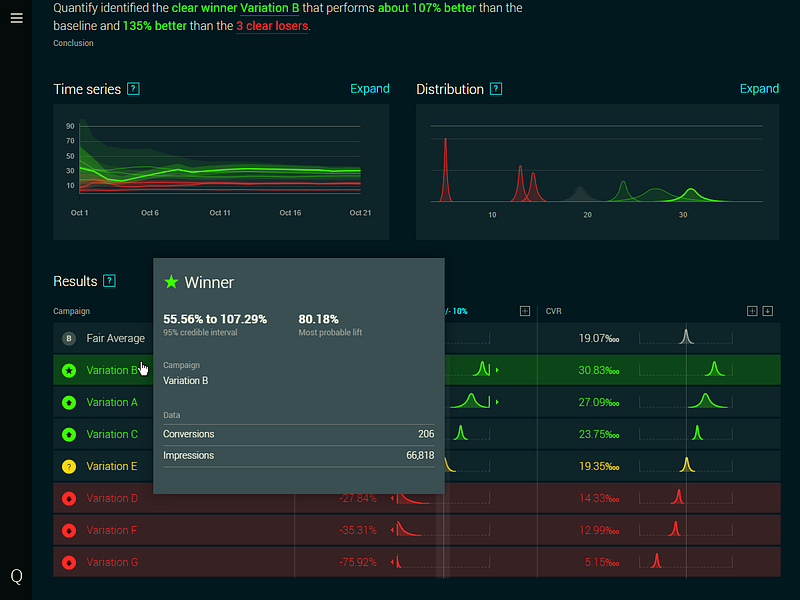The height and width of the screenshot is (600, 800).
Task: Click the add icon on the CVR column header
Action: point(751,311)
